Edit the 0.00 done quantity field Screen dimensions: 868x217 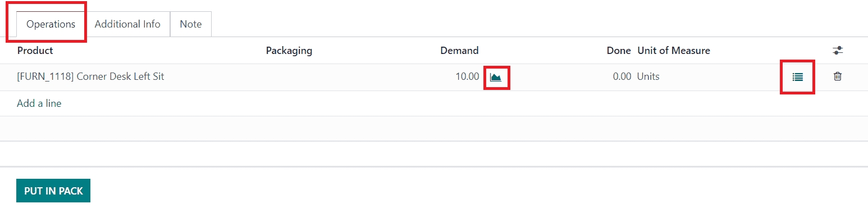click(622, 77)
